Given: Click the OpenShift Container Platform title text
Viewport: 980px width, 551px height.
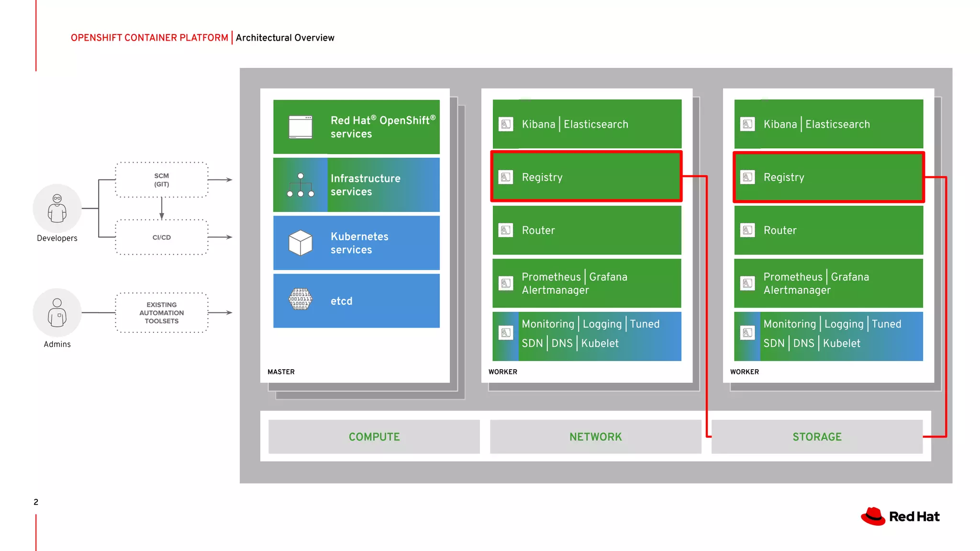Looking at the screenshot, I should point(149,38).
